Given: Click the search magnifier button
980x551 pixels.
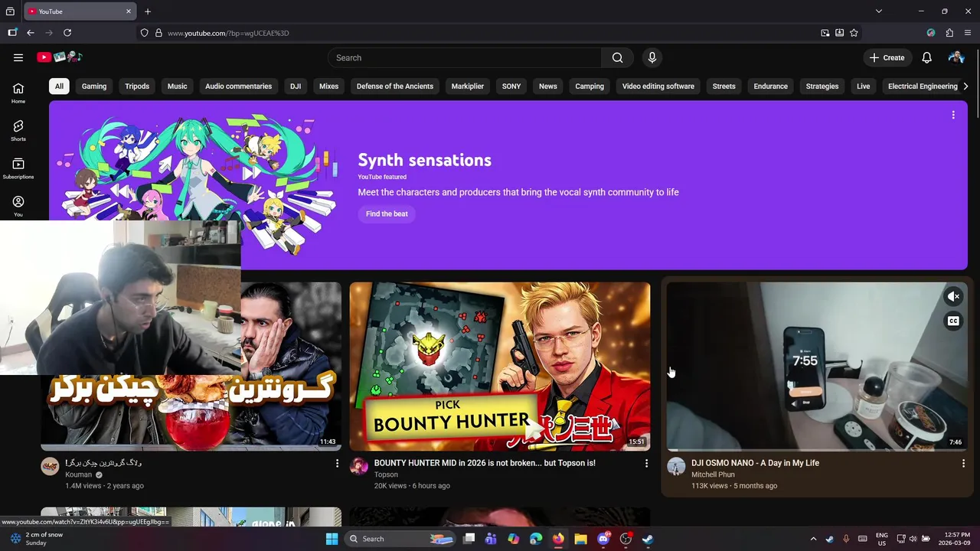Looking at the screenshot, I should pyautogui.click(x=617, y=57).
